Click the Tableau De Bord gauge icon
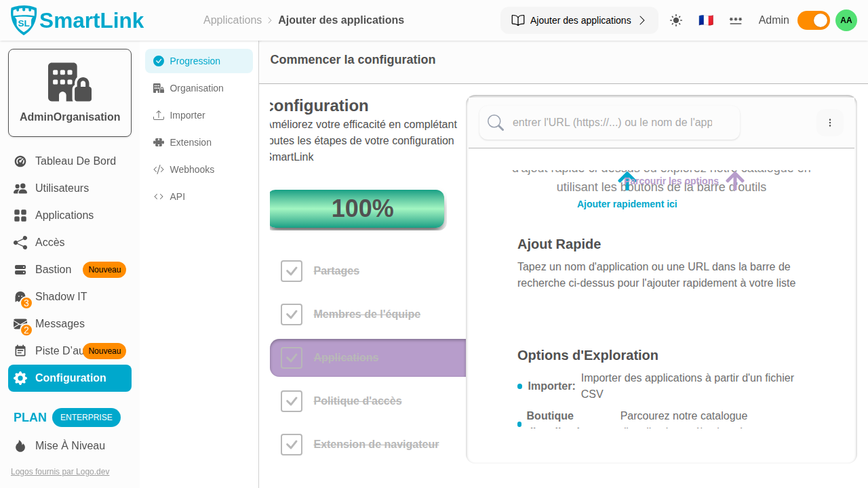This screenshot has height=488, width=868. tap(20, 161)
